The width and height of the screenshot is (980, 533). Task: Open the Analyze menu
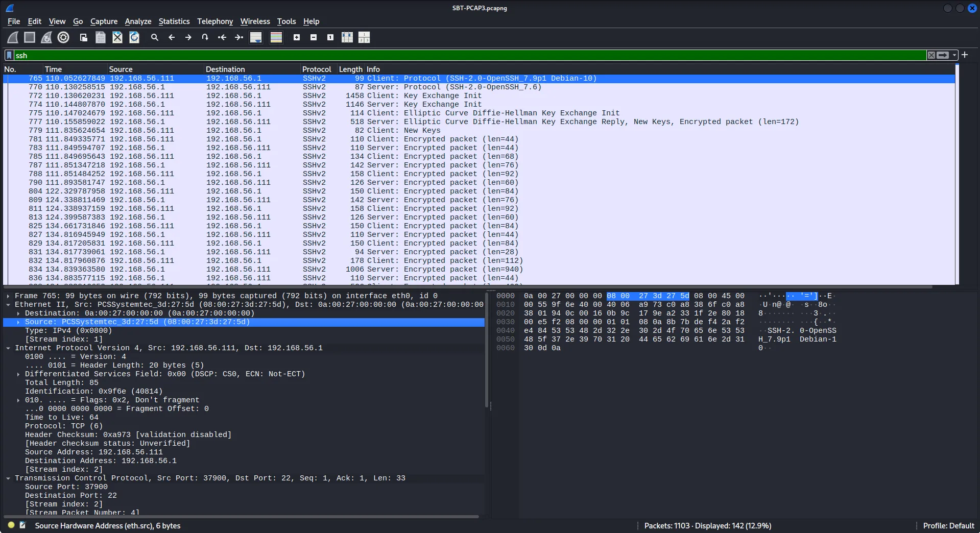click(x=138, y=21)
